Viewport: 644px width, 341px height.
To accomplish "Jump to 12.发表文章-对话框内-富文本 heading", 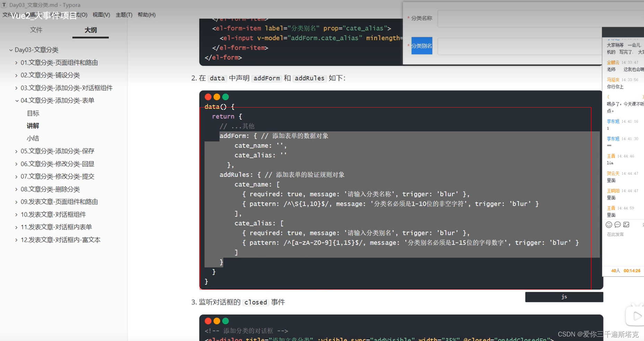I will (60, 240).
